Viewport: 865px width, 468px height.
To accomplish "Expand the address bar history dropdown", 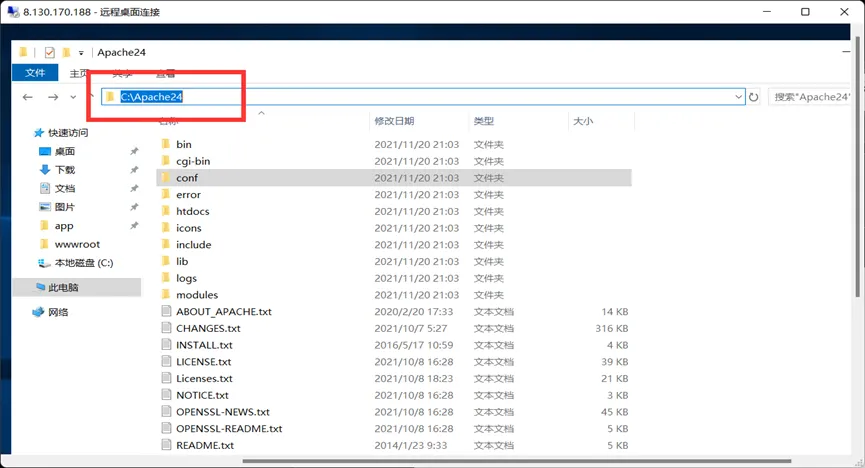I will 738,97.
